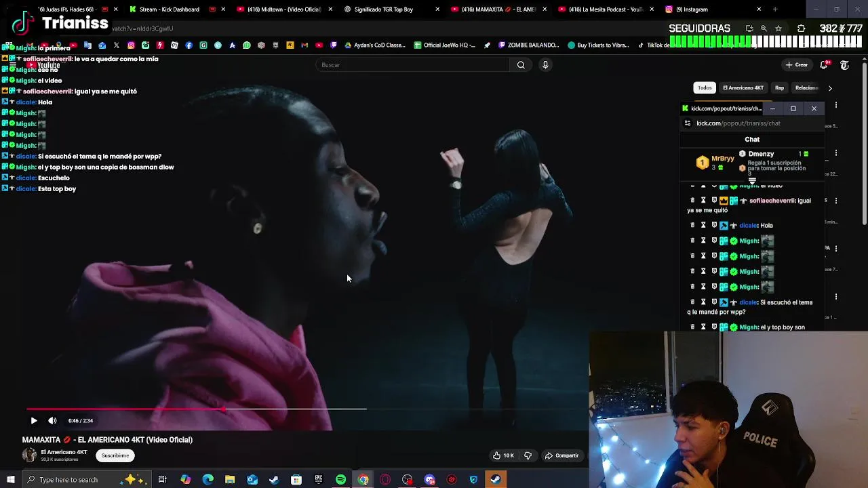The height and width of the screenshot is (488, 868).
Task: Open more options for fourth suggested video
Action: click(836, 249)
